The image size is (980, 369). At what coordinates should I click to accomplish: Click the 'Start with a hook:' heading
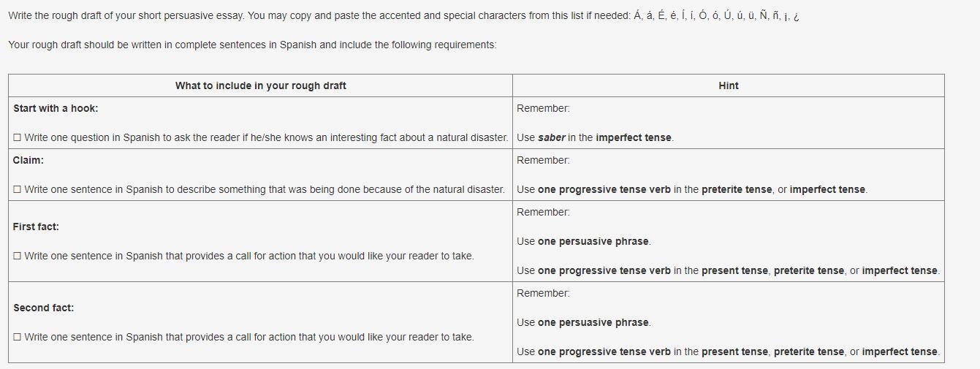click(x=56, y=108)
